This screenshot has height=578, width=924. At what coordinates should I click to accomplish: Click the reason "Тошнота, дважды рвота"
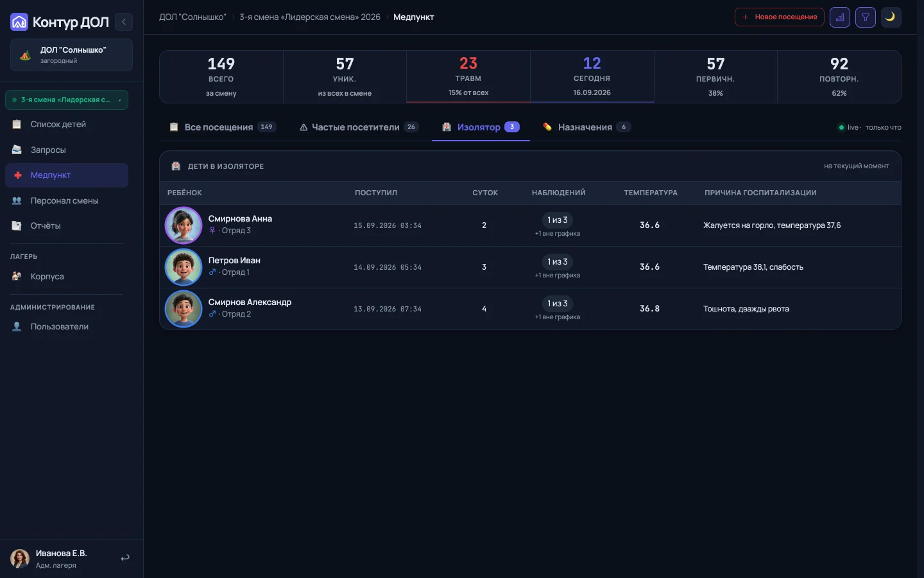(x=746, y=309)
